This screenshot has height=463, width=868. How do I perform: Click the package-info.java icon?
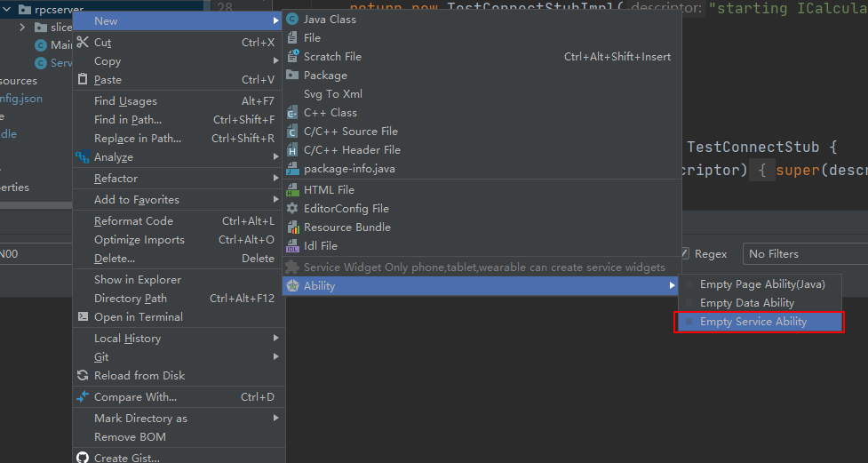(x=292, y=169)
